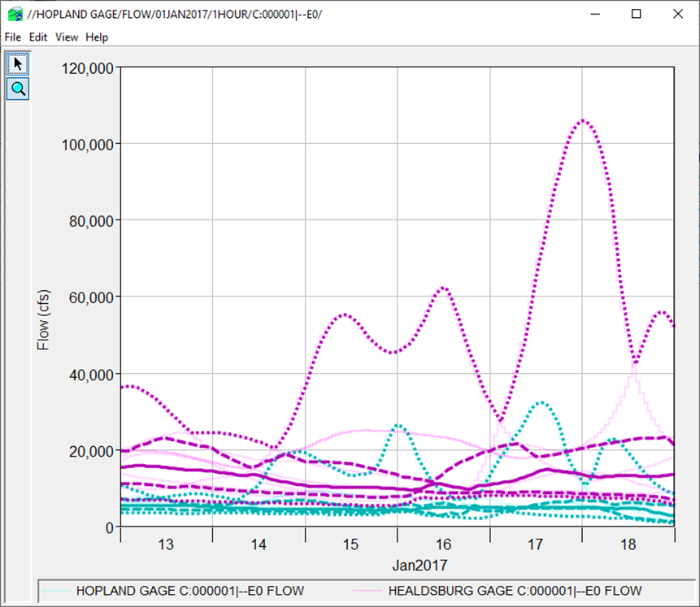Open the Help menu
The height and width of the screenshot is (607, 700).
[x=96, y=37]
